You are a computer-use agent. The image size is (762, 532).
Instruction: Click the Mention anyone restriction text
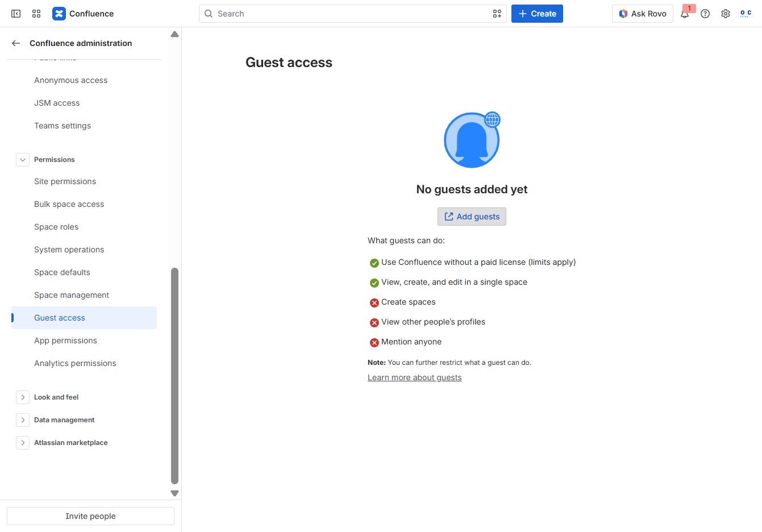(411, 342)
